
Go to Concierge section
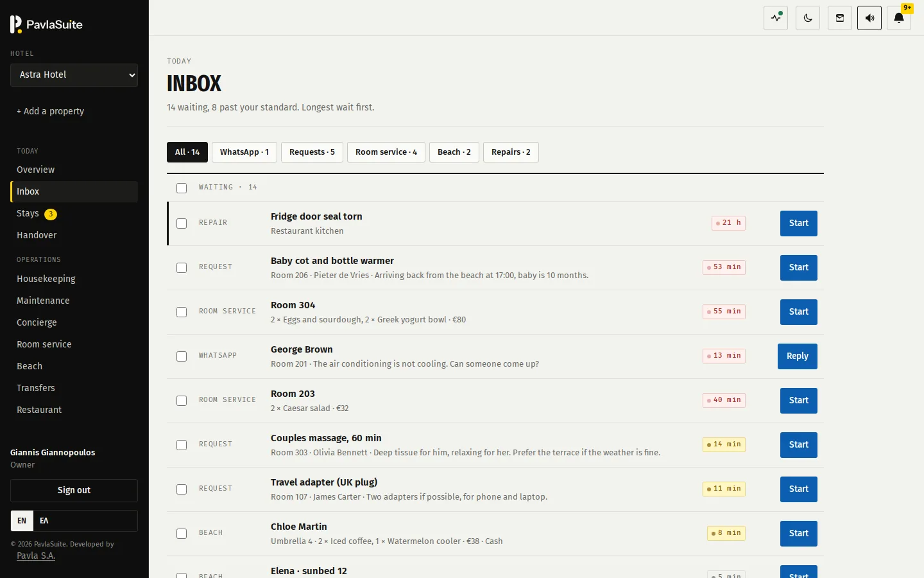[x=74, y=322]
